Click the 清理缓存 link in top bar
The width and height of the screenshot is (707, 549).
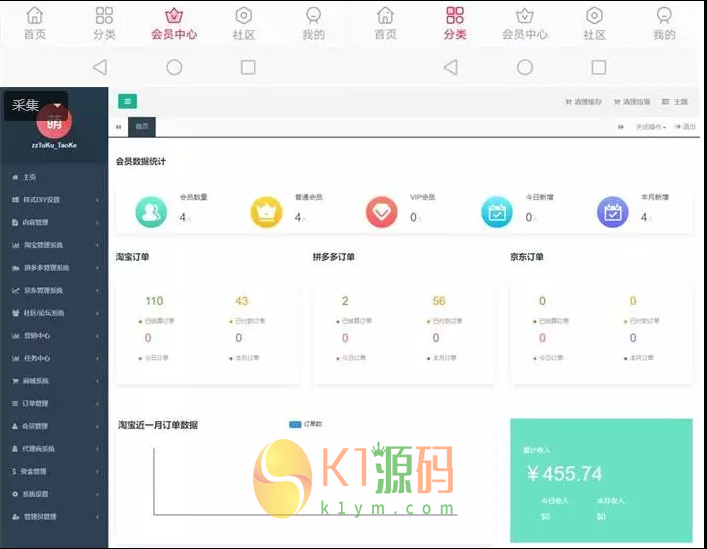tap(585, 102)
